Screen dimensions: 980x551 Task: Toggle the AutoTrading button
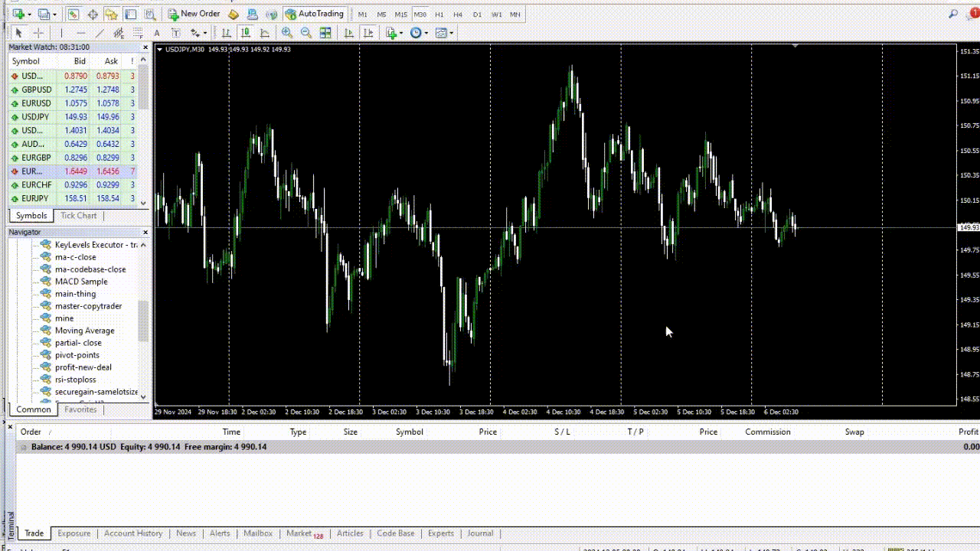pos(314,14)
